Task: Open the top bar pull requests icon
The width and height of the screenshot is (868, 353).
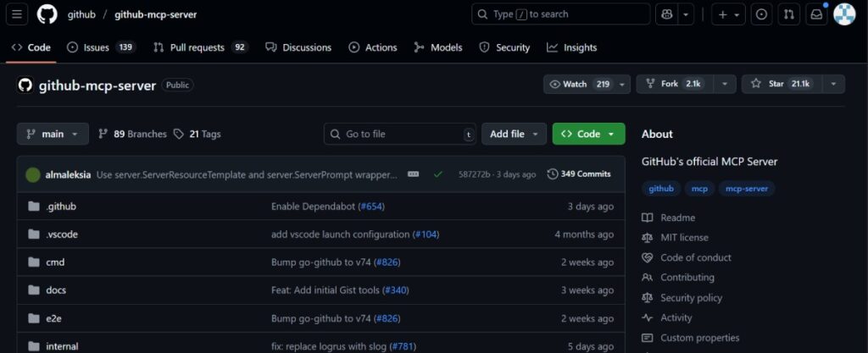Action: (789, 14)
